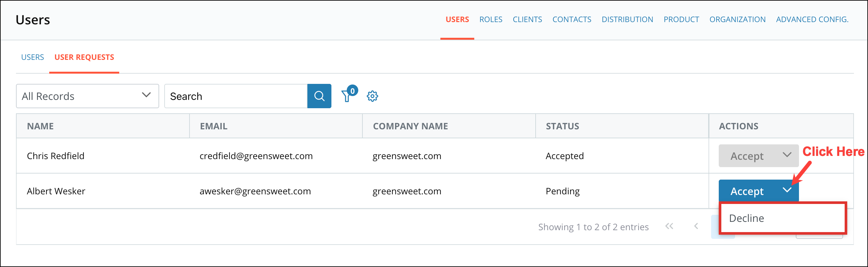Go to the ORGANIZATION tab

(737, 20)
